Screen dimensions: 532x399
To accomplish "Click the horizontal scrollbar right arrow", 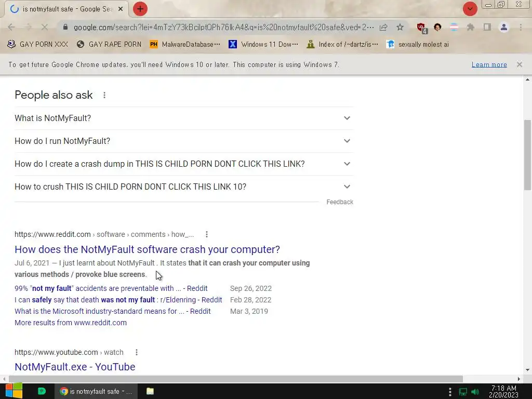I will [x=519, y=379].
